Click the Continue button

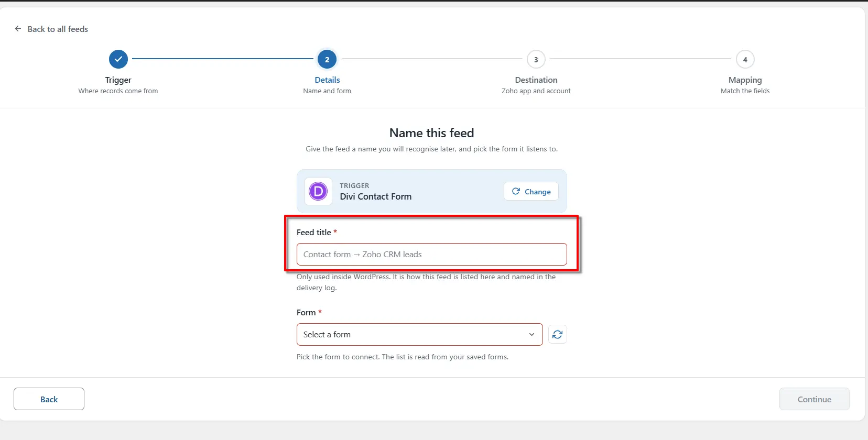pyautogui.click(x=814, y=399)
